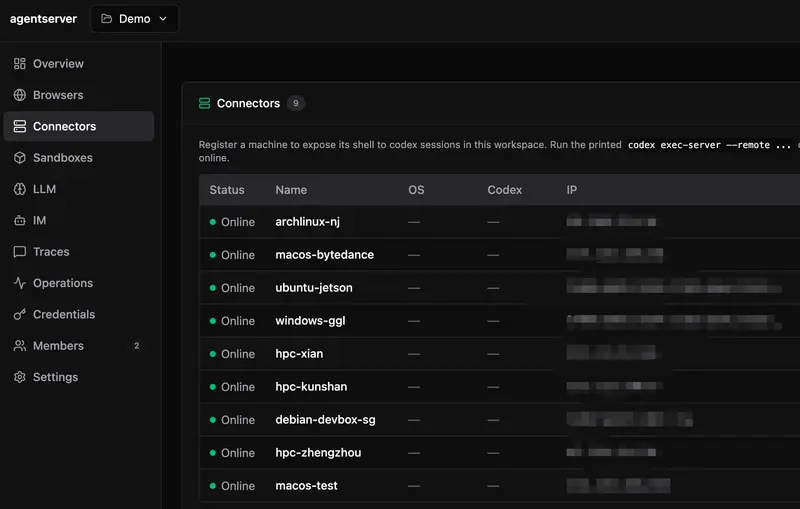Screen dimensions: 800x509
Task: Click the Members count badge 2
Action: (136, 346)
